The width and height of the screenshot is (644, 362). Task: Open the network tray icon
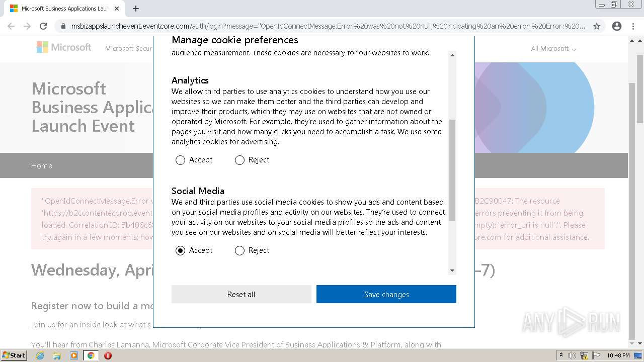(x=584, y=355)
